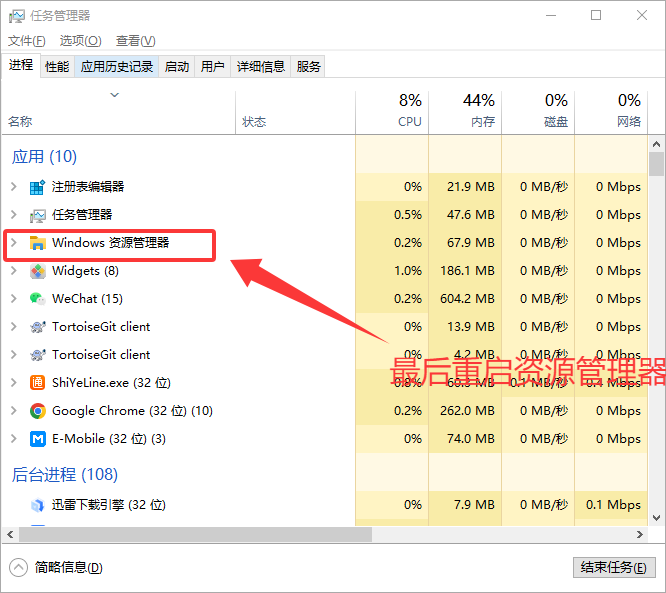Click the ShiYeLine.exe orange icon

pyautogui.click(x=37, y=383)
